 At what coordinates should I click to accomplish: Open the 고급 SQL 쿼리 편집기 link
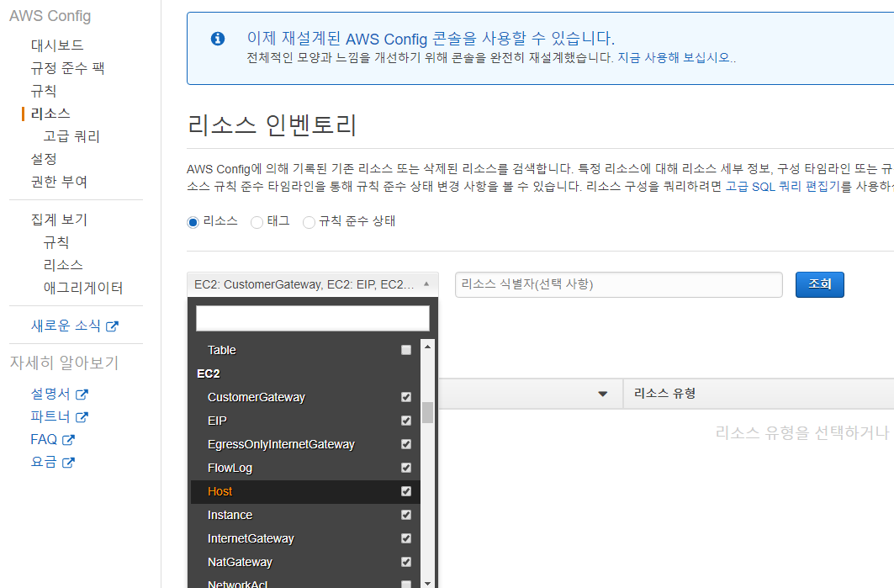[782, 187]
